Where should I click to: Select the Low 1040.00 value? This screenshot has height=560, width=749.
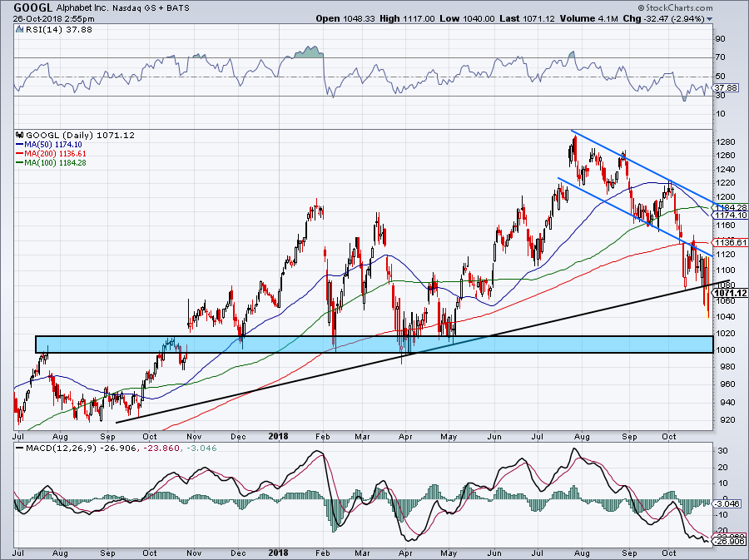tap(467, 18)
